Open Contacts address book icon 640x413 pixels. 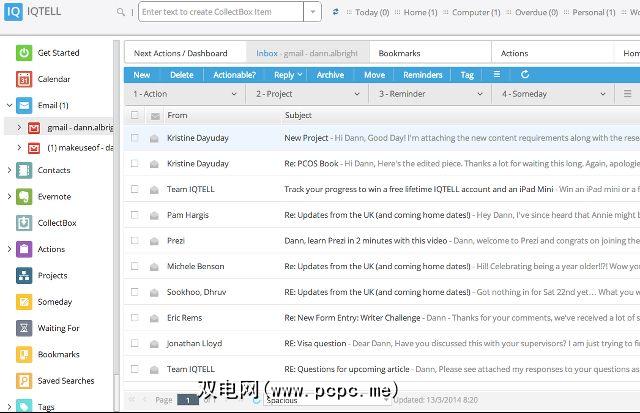point(24,170)
